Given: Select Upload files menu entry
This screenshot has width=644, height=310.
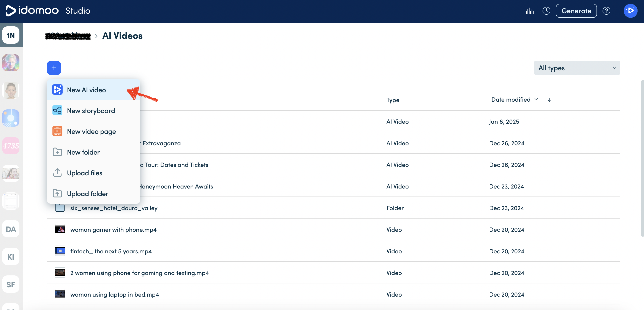Looking at the screenshot, I should (x=85, y=173).
